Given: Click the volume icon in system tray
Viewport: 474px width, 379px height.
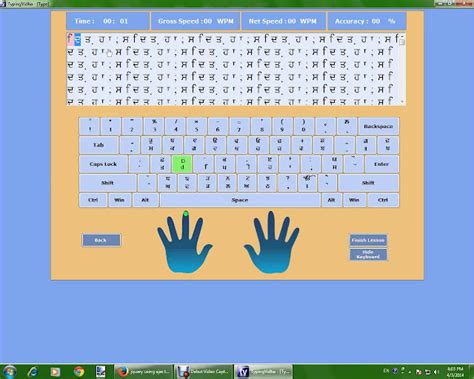Looking at the screenshot, I should coord(437,371).
